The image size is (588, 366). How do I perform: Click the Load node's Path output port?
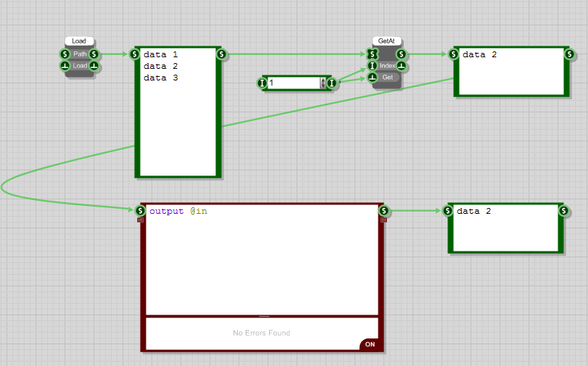tap(94, 54)
